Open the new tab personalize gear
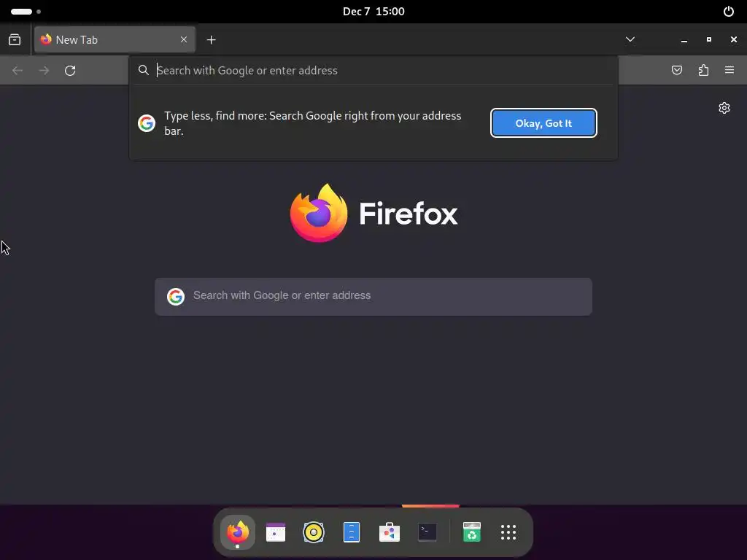Image resolution: width=747 pixels, height=560 pixels. (724, 108)
